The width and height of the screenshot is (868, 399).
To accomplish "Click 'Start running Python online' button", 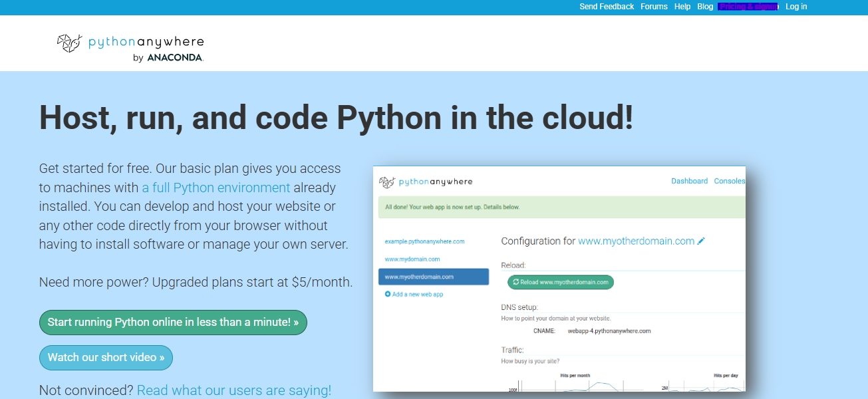I will (x=173, y=323).
